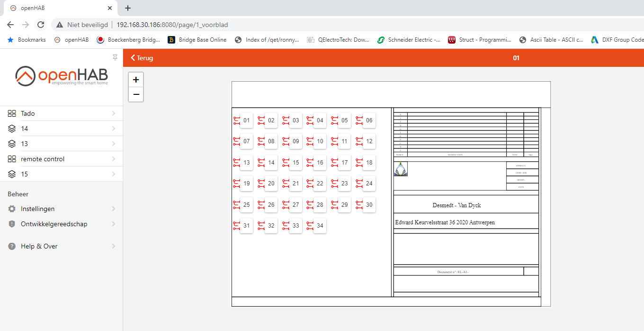This screenshot has width=644, height=331.
Task: Open Instellingen settings
Action: point(62,209)
